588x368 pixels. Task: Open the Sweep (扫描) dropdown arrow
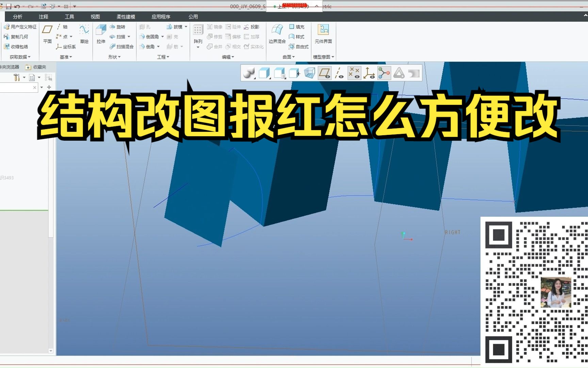[x=129, y=36]
